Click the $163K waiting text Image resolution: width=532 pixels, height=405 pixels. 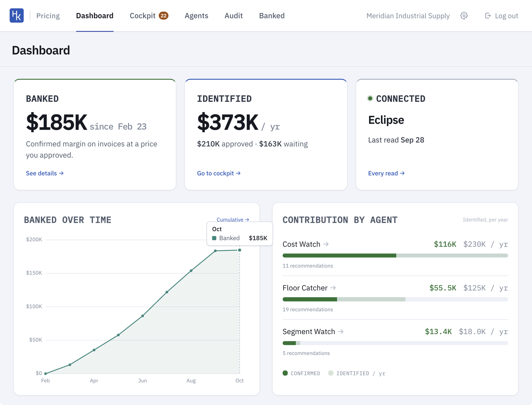tap(283, 144)
